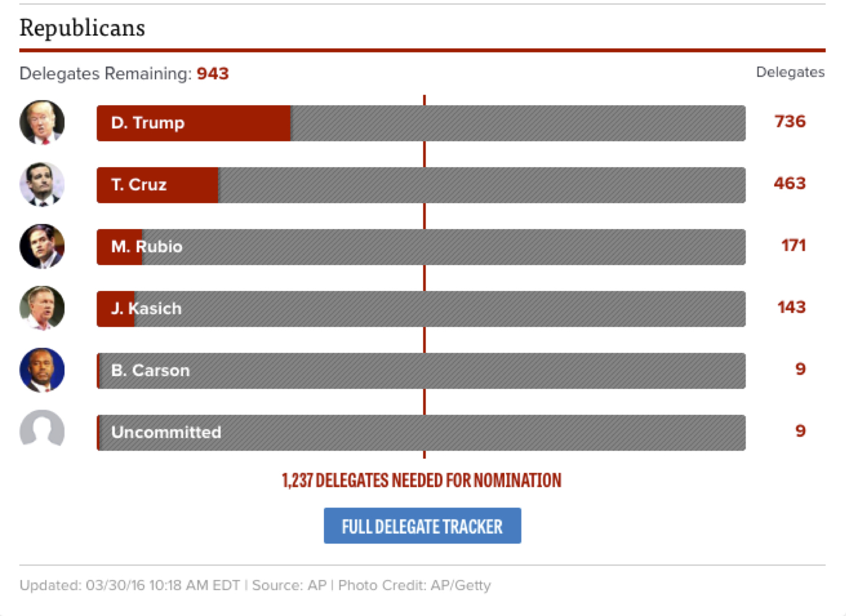Image resolution: width=846 pixels, height=616 pixels.
Task: Click Rubio's 171 delegate count
Action: click(793, 245)
